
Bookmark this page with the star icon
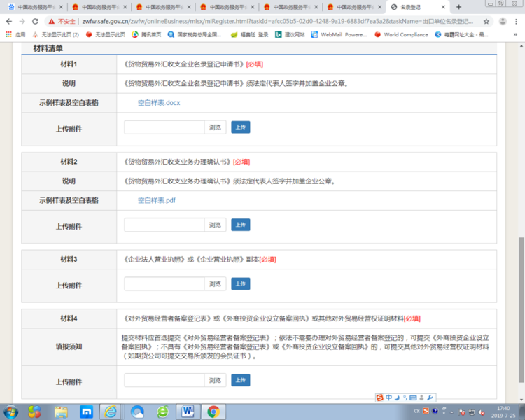point(486,21)
